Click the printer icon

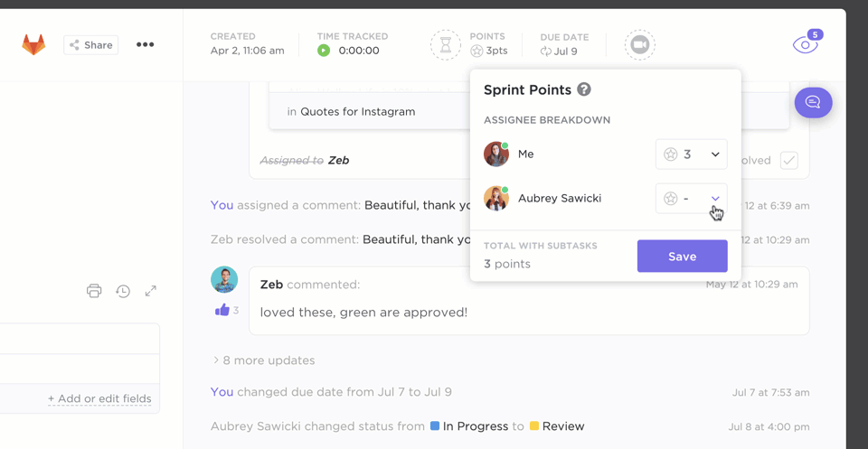94,291
